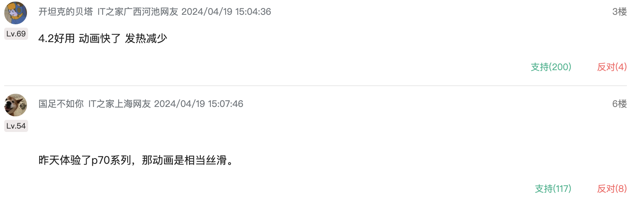
Task: Upvote with 支持(200) on the first comment
Action: tap(551, 67)
